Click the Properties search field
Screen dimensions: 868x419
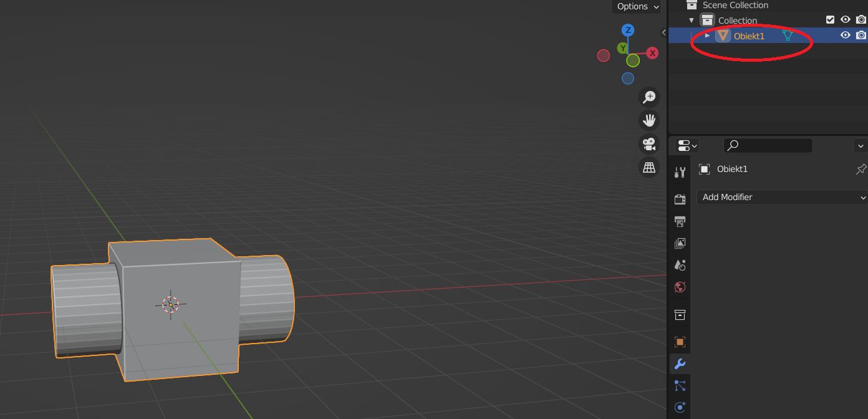[768, 145]
